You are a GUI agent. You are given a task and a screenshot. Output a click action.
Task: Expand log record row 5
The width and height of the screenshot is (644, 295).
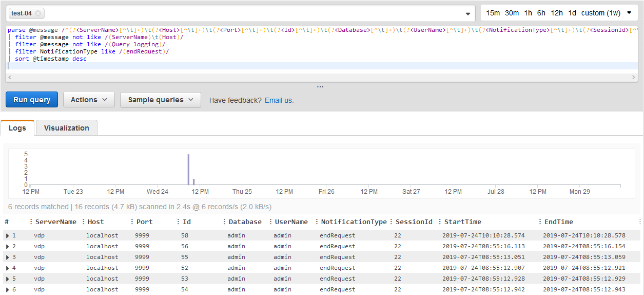pos(8,279)
